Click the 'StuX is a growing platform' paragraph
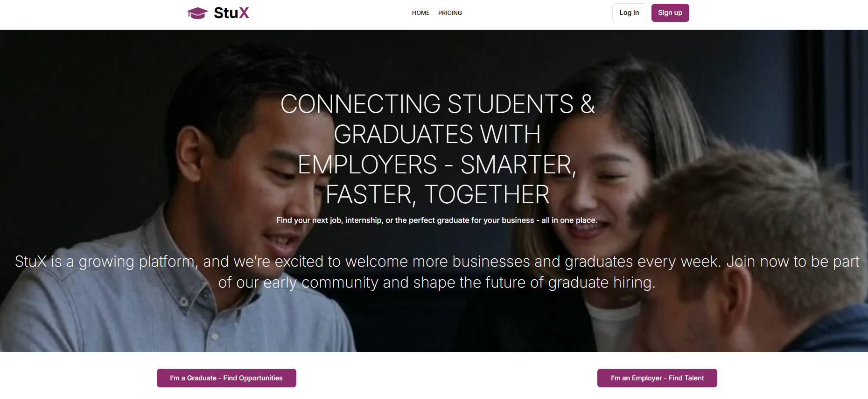The image size is (868, 399). [437, 272]
